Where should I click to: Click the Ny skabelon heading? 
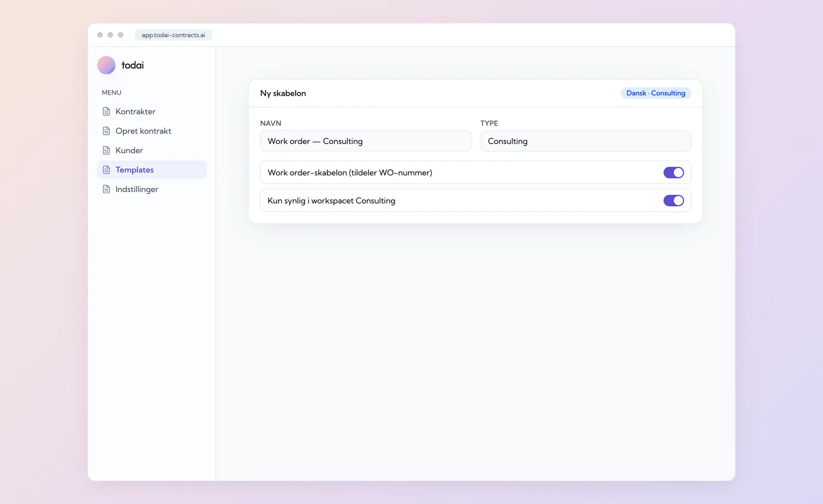click(x=283, y=93)
